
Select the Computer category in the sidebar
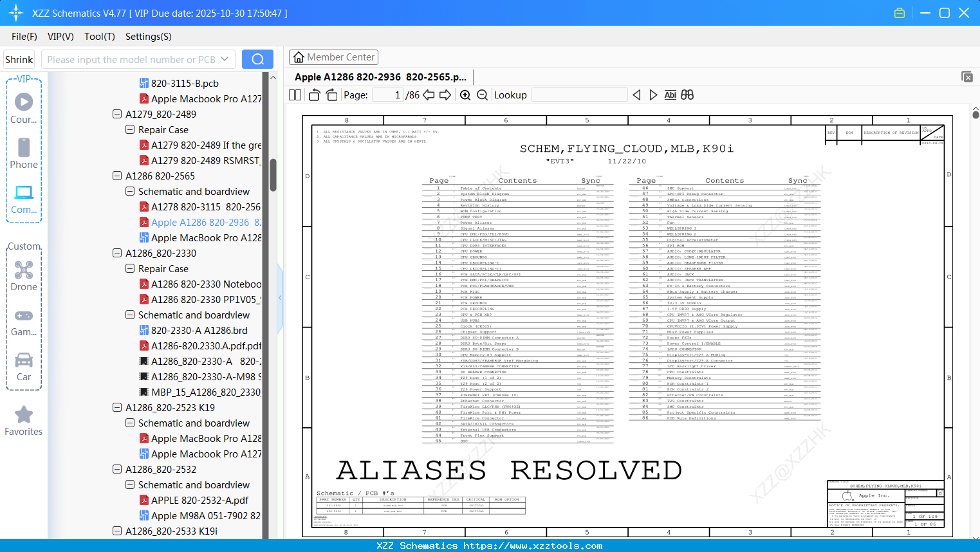tap(24, 199)
